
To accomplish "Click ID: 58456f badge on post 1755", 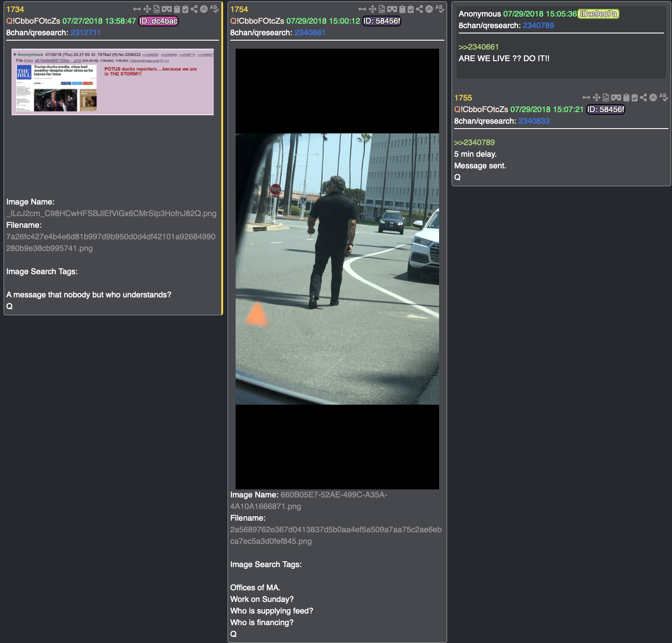I will [x=606, y=109].
